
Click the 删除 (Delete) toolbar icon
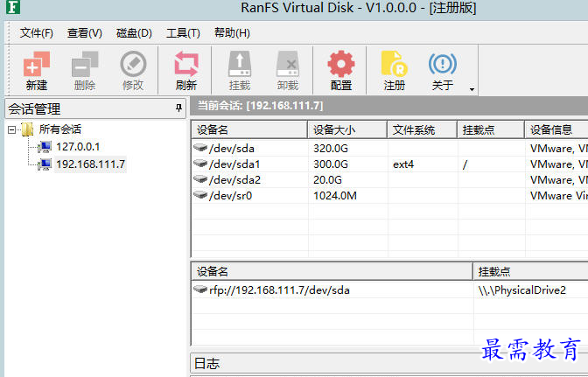pos(85,71)
